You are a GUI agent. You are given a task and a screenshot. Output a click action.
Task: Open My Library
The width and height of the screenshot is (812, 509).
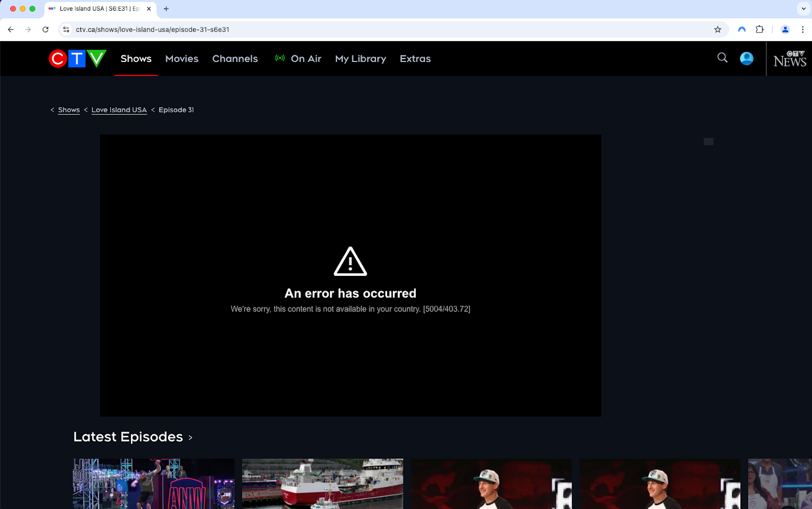coord(360,58)
